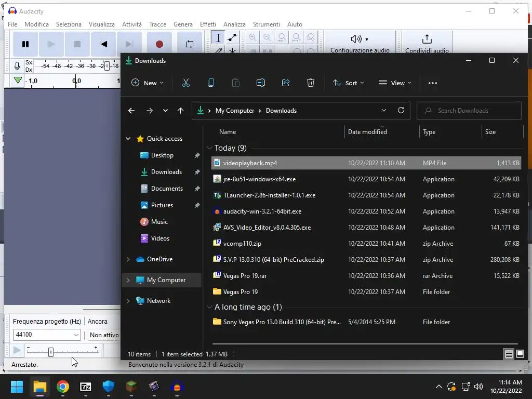Skip to end in Audacity
Viewport: 532px width, 399px height.
coord(129,44)
